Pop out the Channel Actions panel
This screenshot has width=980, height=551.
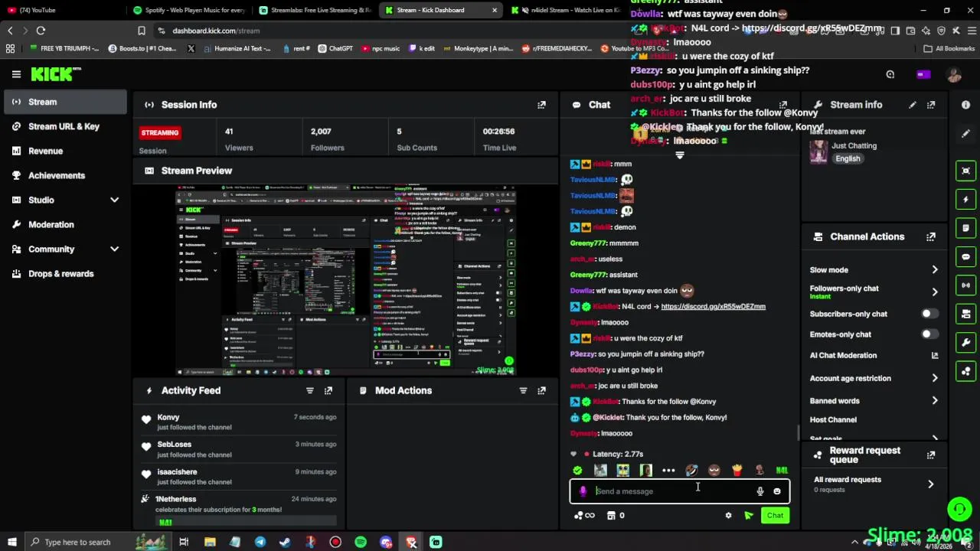pyautogui.click(x=931, y=237)
